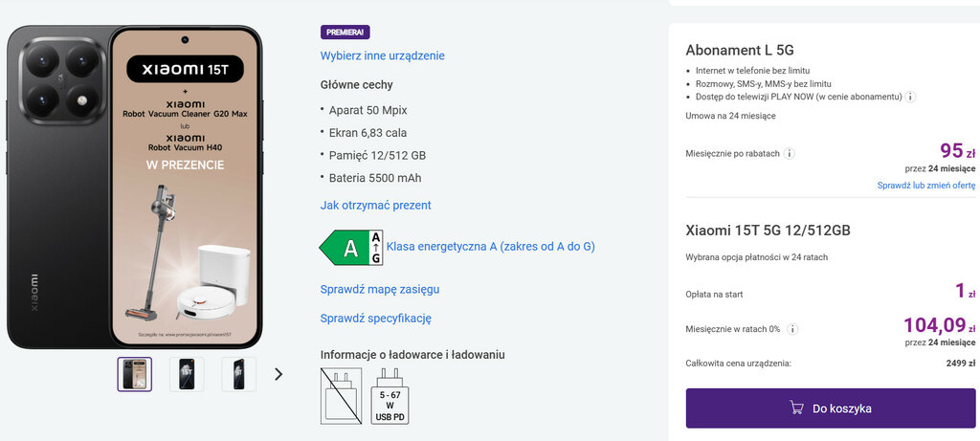Select the first thumbnail with vacuum promo
The image size is (980, 441).
135,374
